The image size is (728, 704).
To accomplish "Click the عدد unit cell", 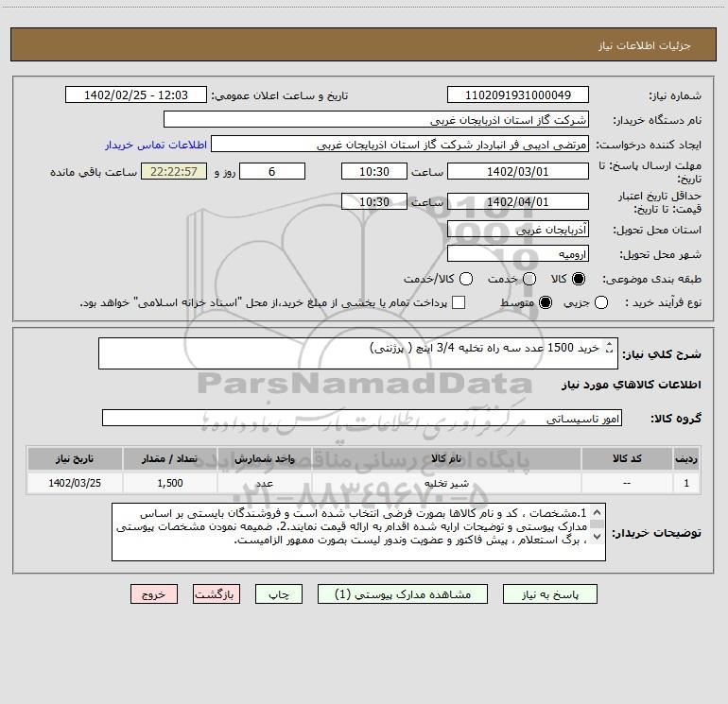I will (264, 483).
